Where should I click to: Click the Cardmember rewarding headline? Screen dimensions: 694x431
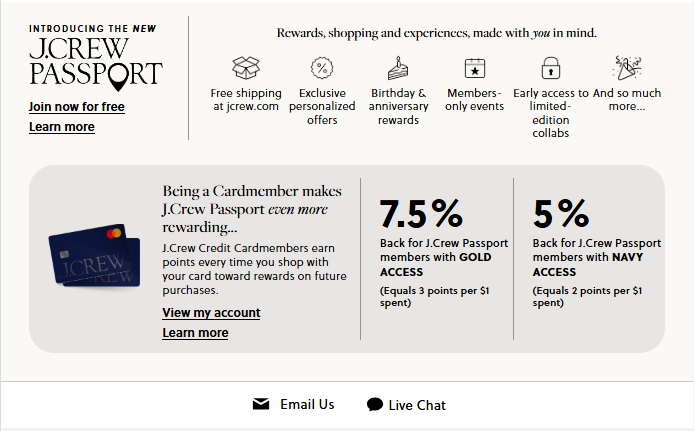[x=252, y=209]
